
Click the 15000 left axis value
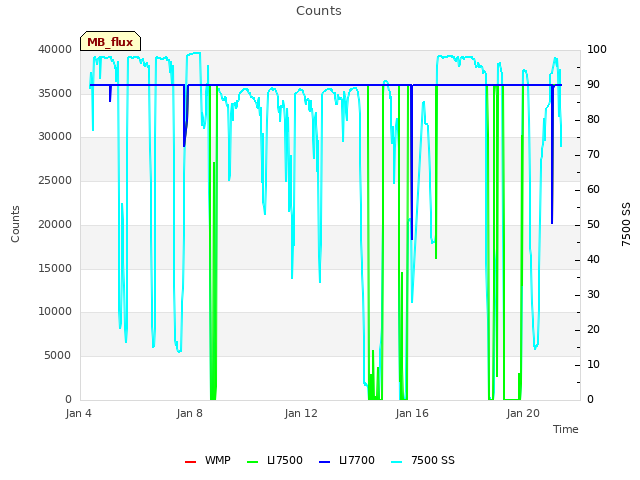pos(55,269)
